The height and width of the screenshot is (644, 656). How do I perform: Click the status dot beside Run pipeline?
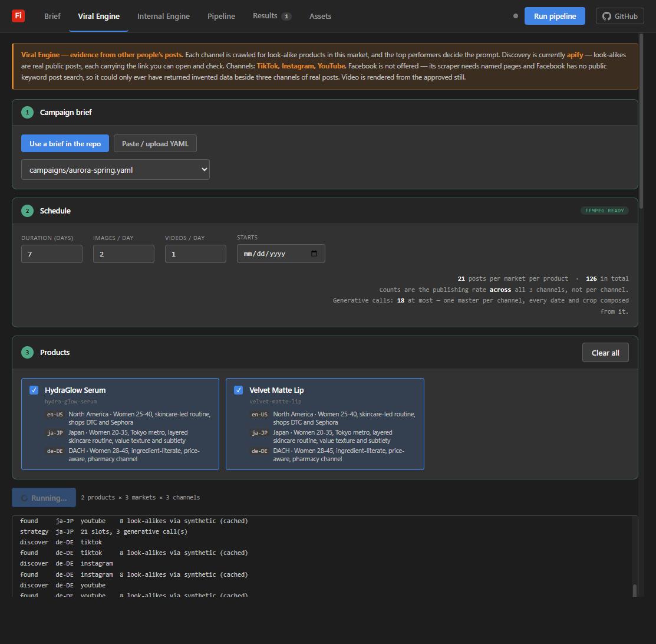click(515, 16)
